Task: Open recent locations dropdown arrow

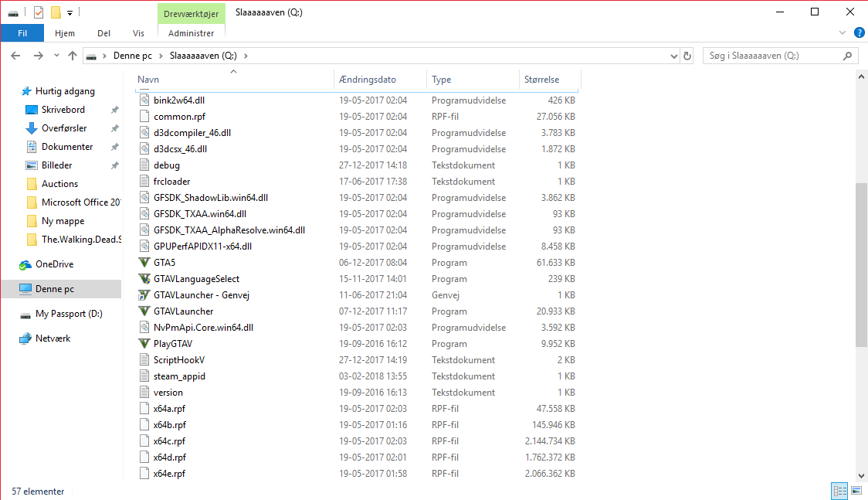Action: (56, 56)
